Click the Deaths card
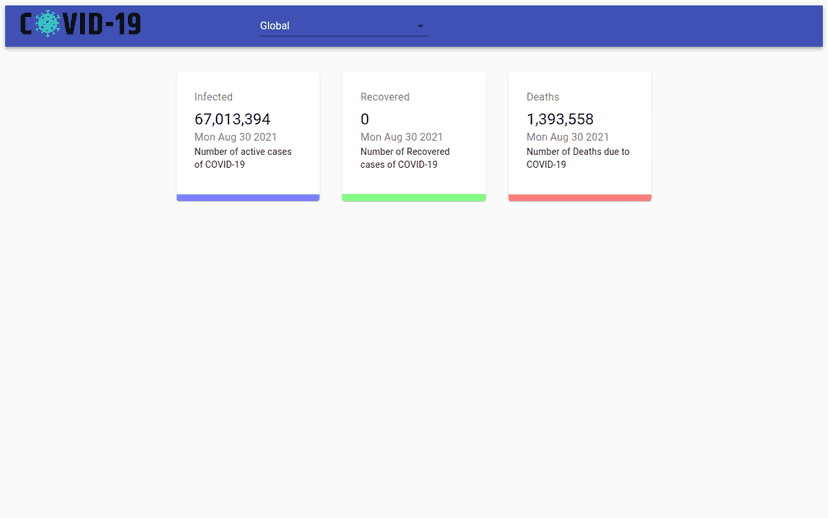This screenshot has width=828, height=518. tap(579, 136)
